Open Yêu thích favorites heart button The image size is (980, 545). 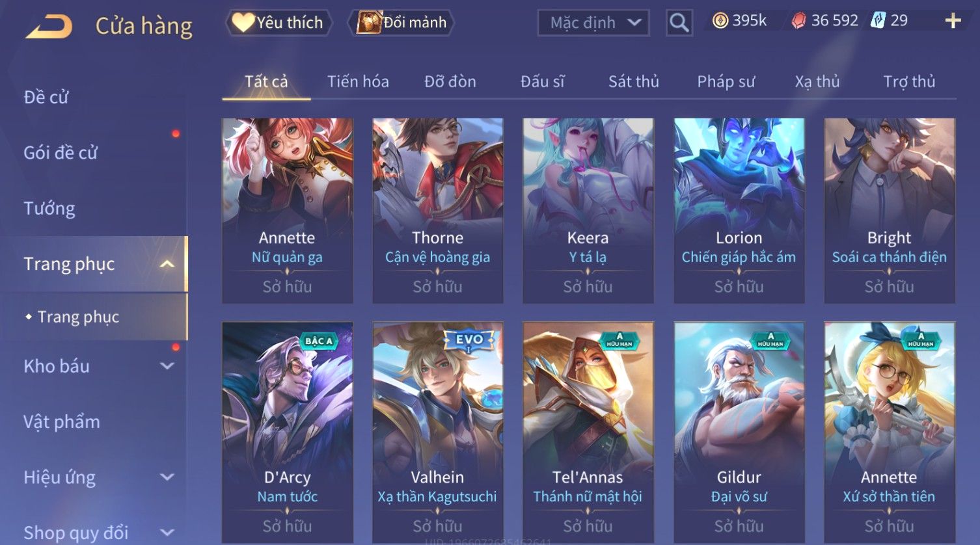pos(279,23)
